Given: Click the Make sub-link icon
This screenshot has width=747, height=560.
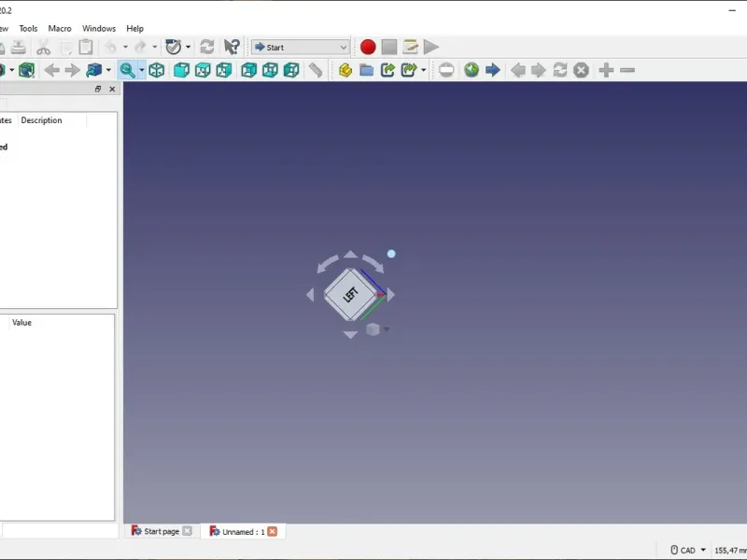Looking at the screenshot, I should tap(409, 71).
